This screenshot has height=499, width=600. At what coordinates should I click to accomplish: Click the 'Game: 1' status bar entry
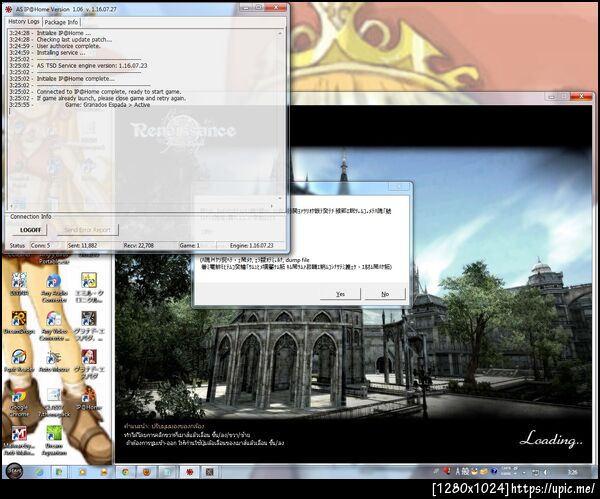pyautogui.click(x=190, y=245)
